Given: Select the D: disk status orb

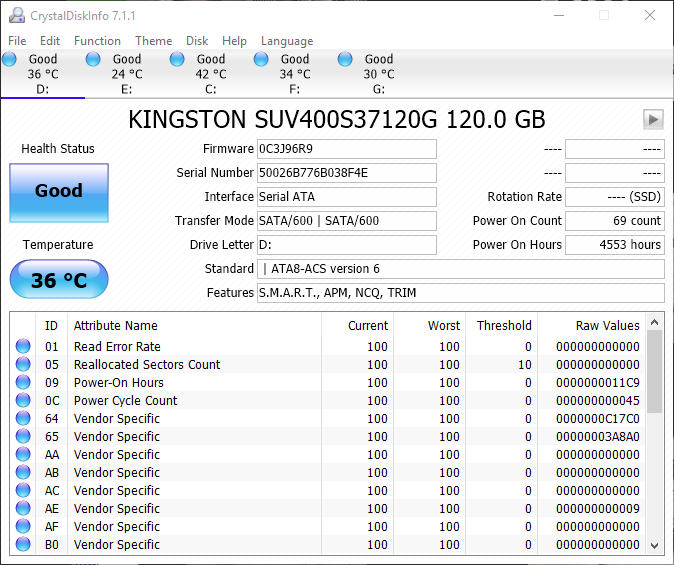Looking at the screenshot, I should (x=9, y=59).
